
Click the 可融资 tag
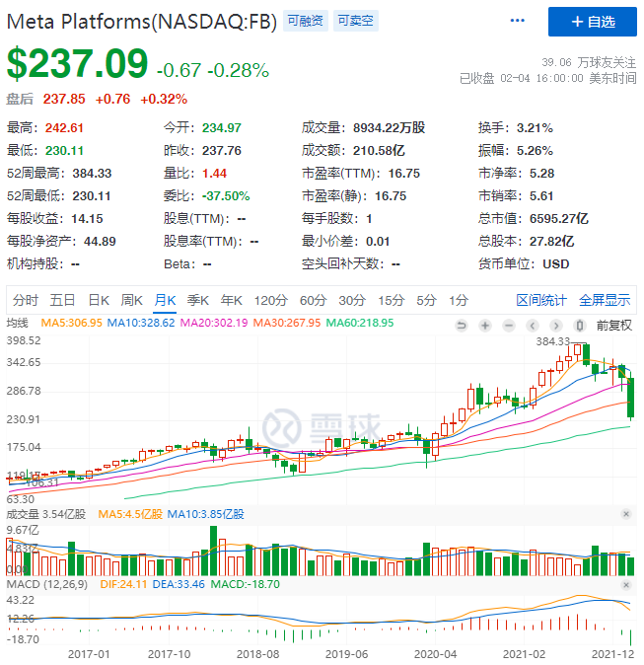(306, 21)
